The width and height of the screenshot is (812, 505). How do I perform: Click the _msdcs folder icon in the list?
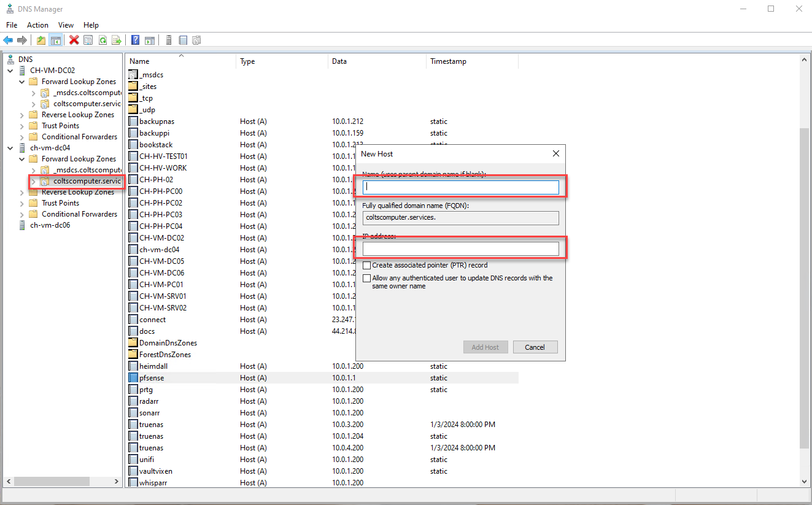pos(134,75)
